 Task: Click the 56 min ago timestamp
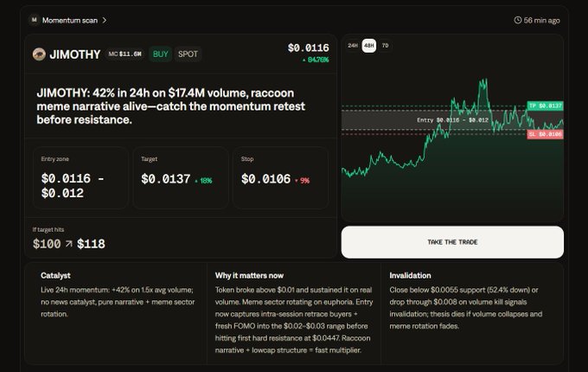click(541, 20)
